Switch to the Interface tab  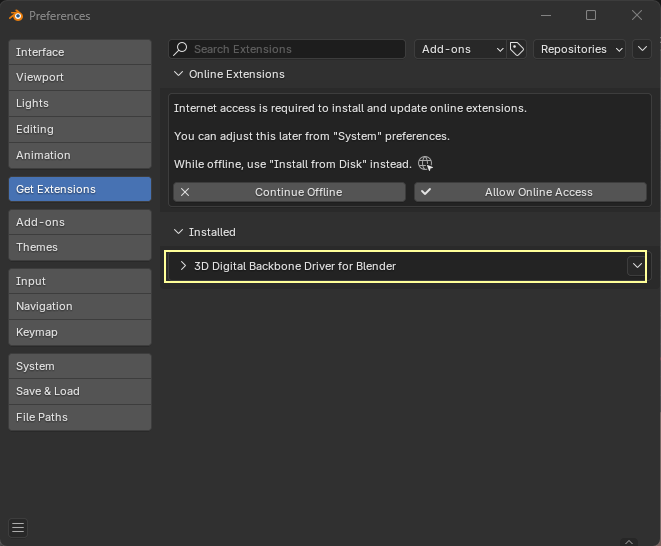pyautogui.click(x=80, y=52)
